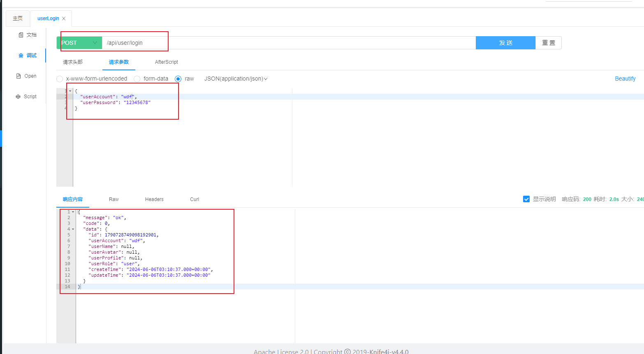644x354 pixels.
Task: Toggle the 显示说明 checkbox
Action: click(x=526, y=199)
